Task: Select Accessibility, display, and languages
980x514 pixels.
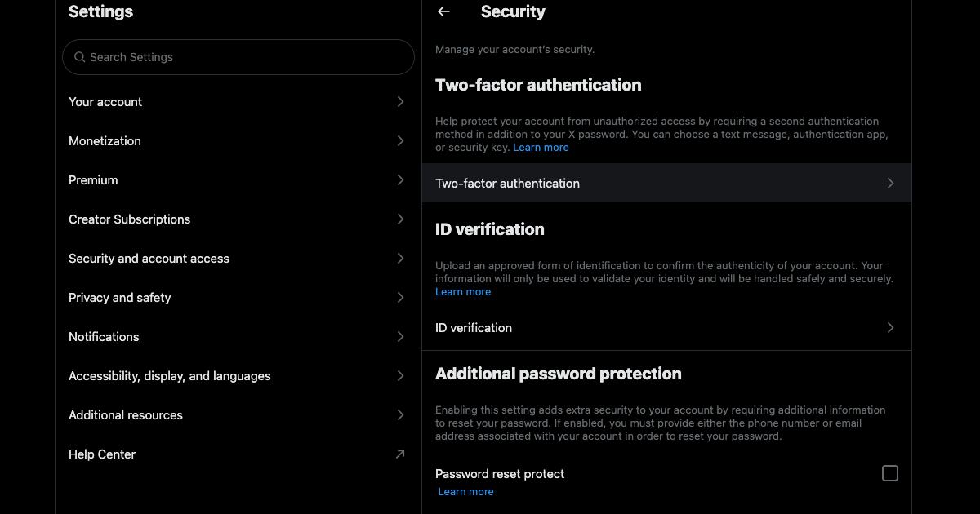Action: [x=170, y=376]
